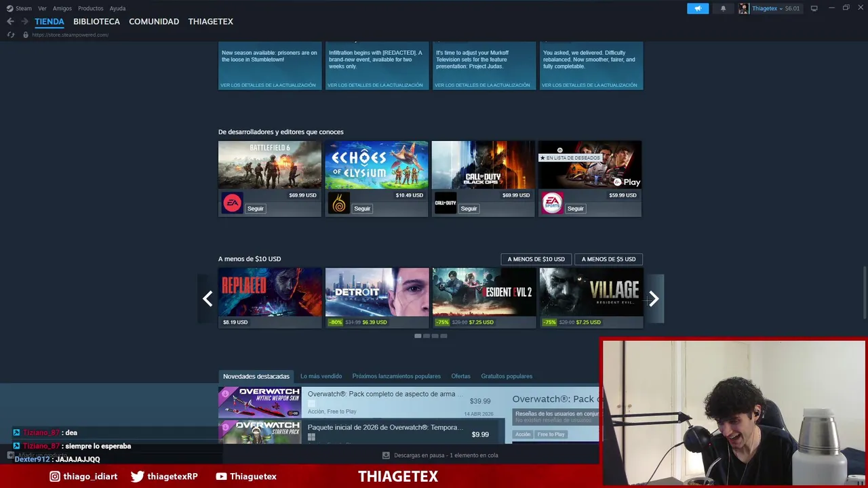Show previous games in A menos de $10 carousel

click(x=208, y=298)
